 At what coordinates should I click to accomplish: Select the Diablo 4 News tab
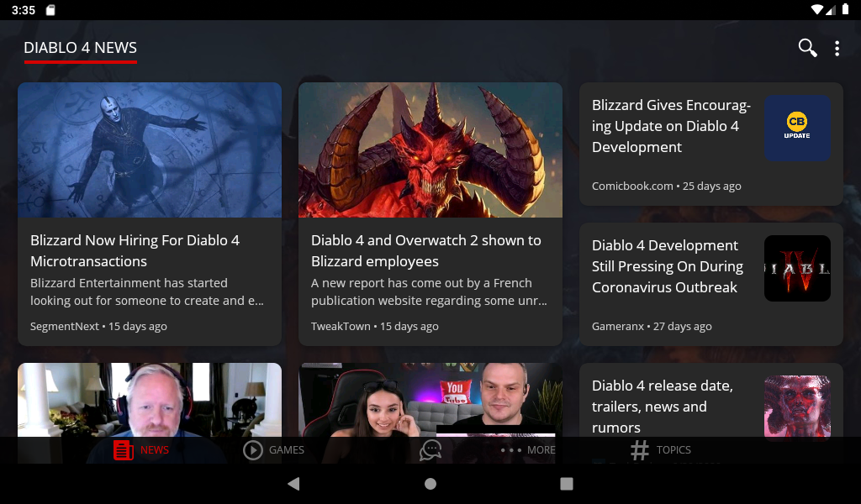point(80,48)
